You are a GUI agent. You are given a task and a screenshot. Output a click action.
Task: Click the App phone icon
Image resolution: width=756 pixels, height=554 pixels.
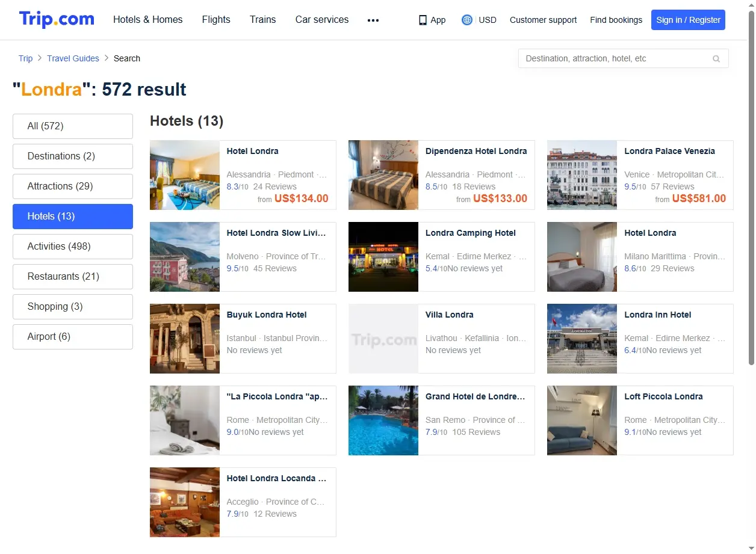pos(423,20)
